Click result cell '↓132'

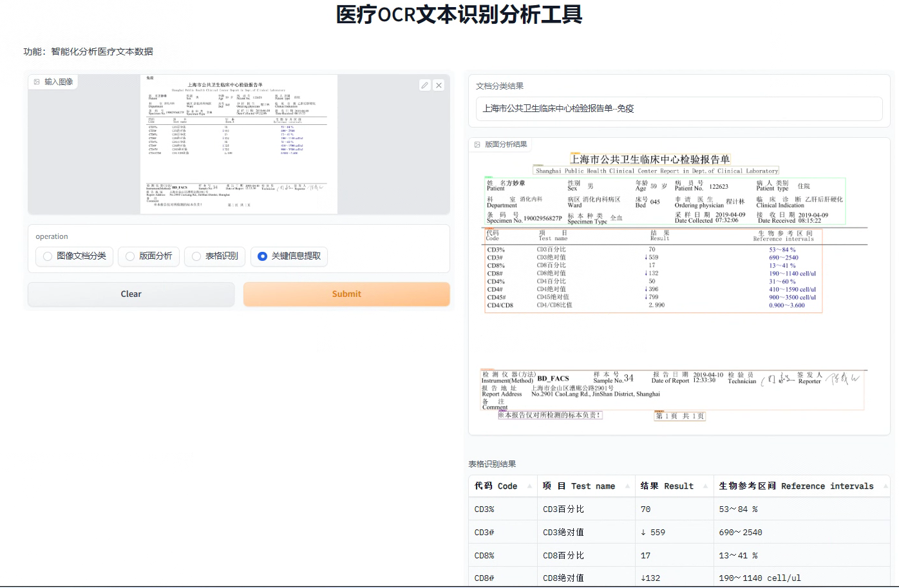[674, 578]
